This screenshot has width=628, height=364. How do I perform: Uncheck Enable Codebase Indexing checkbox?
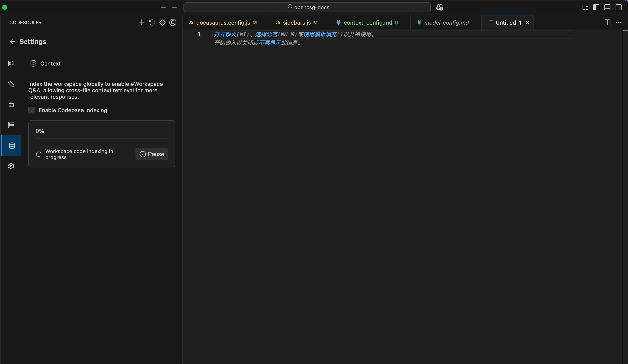tap(32, 110)
